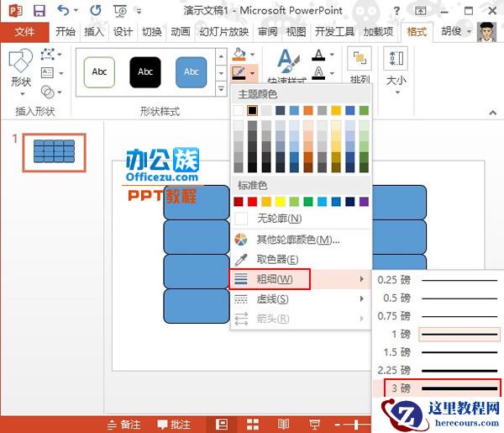Open the Arrange button
The height and width of the screenshot is (433, 504).
click(360, 66)
